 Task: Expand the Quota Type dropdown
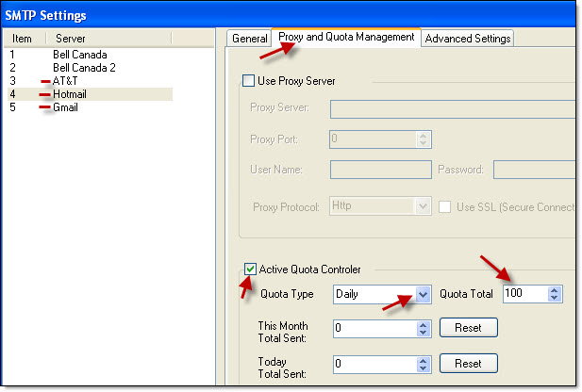423,294
